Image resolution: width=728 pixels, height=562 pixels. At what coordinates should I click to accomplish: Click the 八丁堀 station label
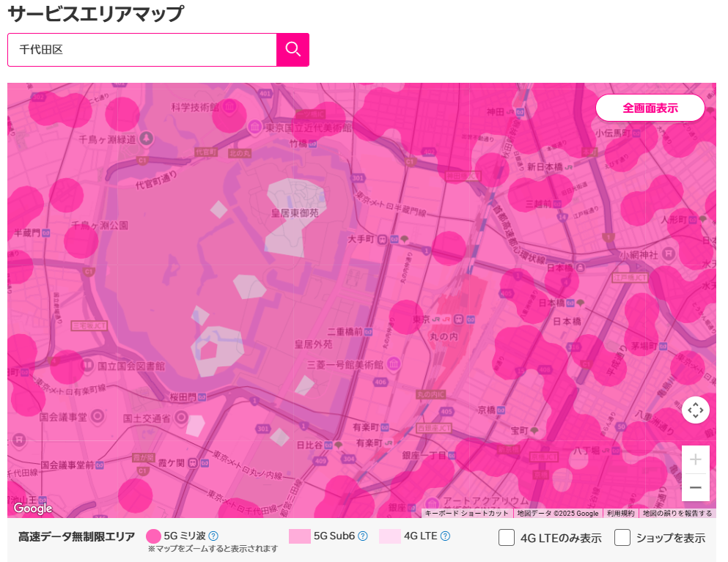click(x=587, y=450)
